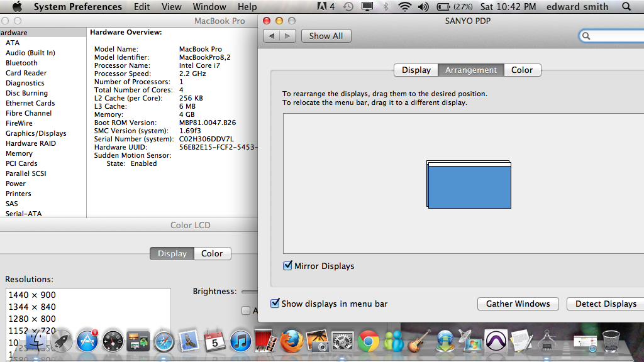Open Spotlight search magnifier icon
Image resolution: width=644 pixels, height=362 pixels.
[626, 6]
